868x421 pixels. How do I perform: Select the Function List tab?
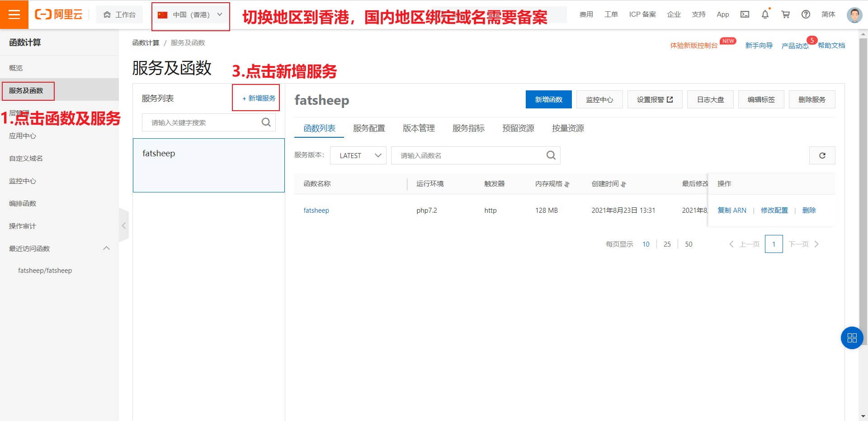(319, 128)
